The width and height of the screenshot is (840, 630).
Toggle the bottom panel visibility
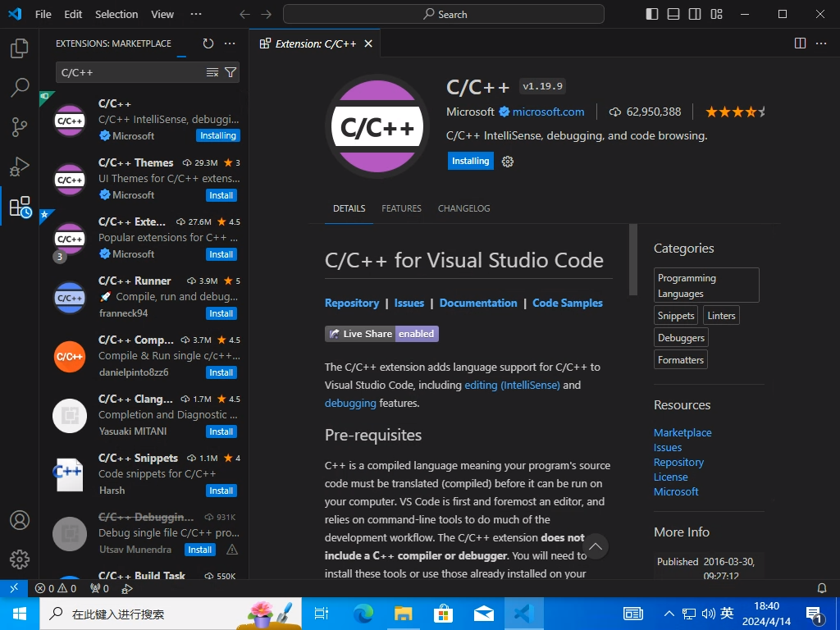[673, 14]
